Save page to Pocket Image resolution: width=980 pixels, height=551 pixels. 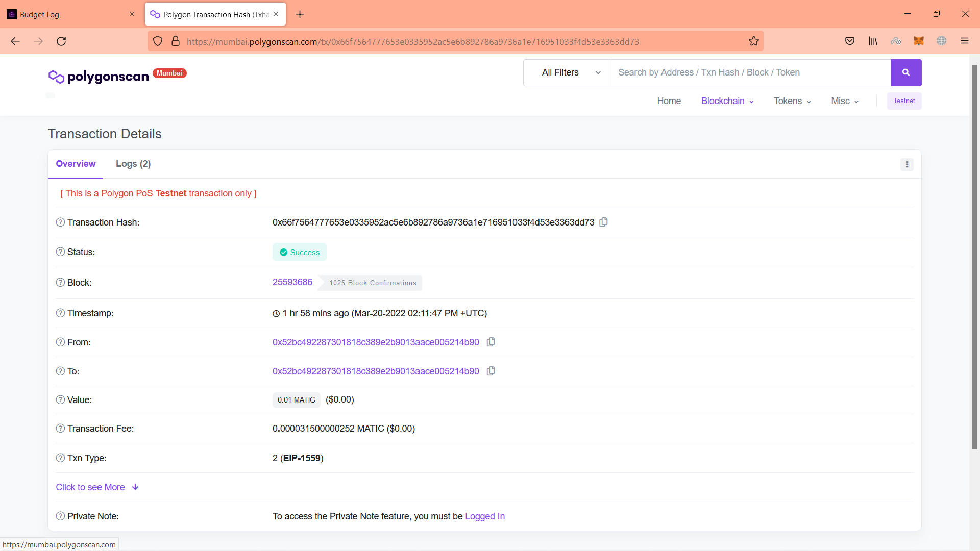(x=849, y=41)
